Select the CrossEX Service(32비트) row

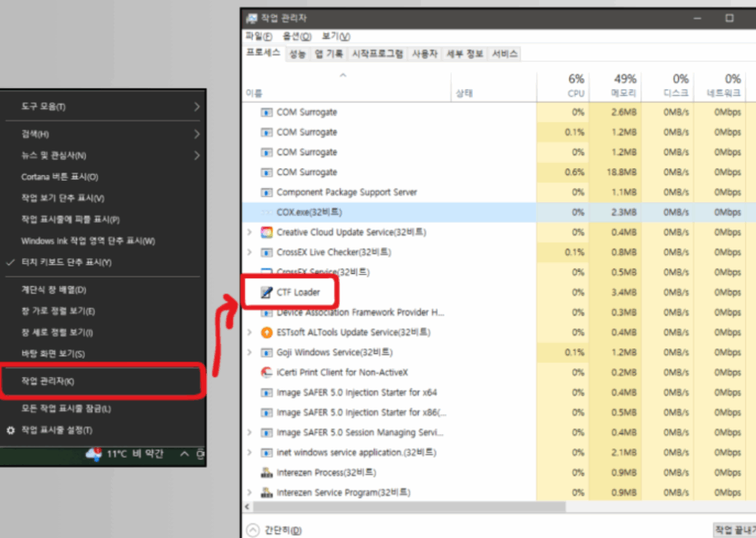click(x=498, y=272)
